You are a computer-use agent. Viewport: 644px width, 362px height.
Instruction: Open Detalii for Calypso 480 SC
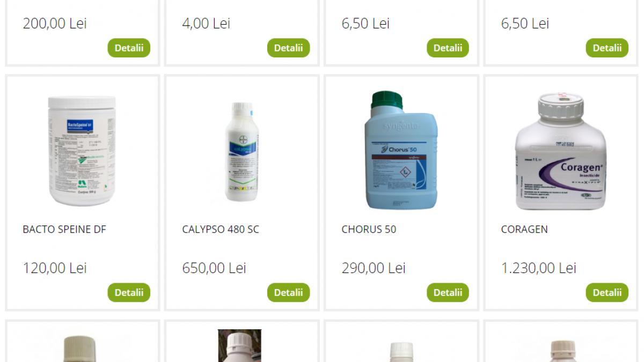tap(288, 292)
